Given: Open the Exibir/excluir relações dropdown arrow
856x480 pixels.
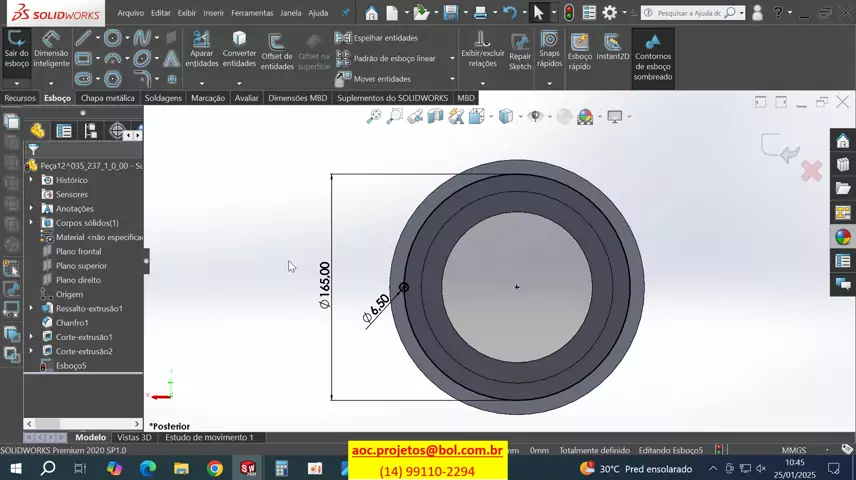Looking at the screenshot, I should click(x=482, y=82).
